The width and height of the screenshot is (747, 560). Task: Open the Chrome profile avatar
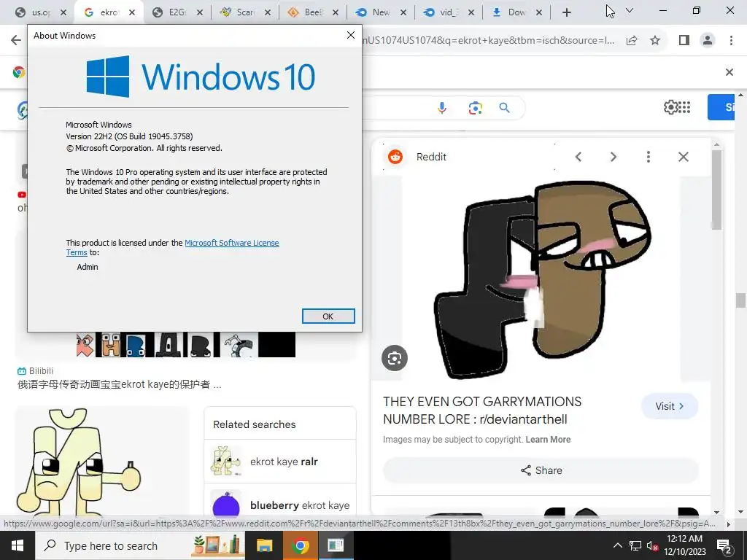click(708, 41)
